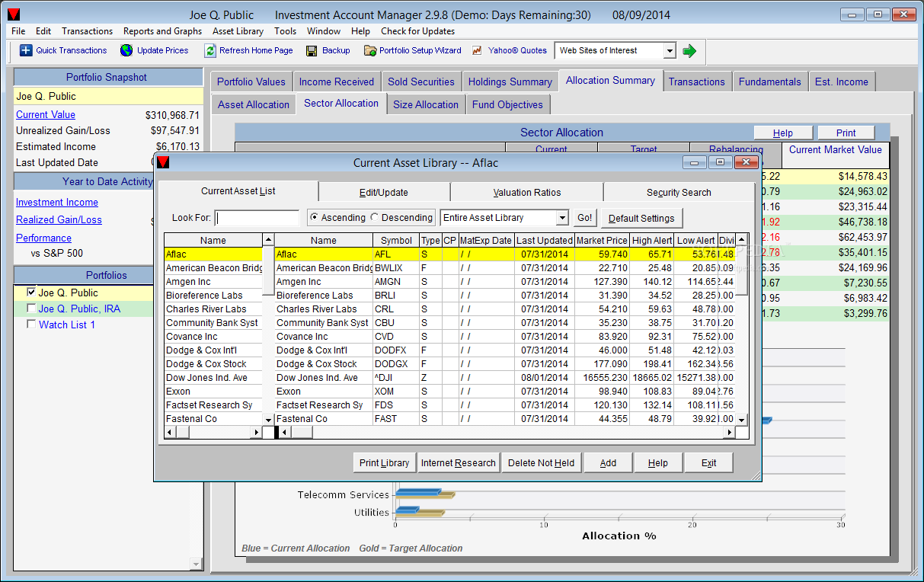The image size is (924, 582).
Task: Switch to the Holdings Summary tab
Action: click(x=510, y=82)
